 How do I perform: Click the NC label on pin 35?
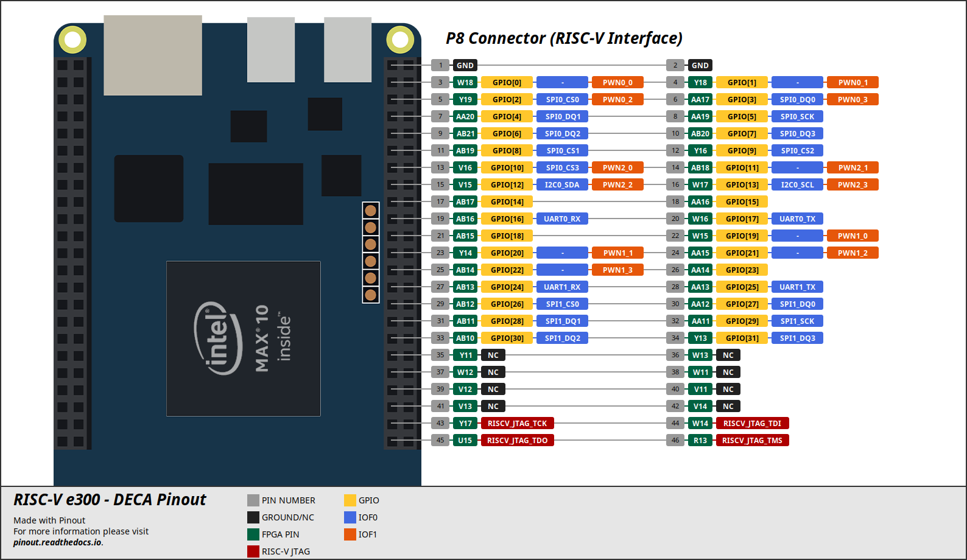[x=493, y=355]
